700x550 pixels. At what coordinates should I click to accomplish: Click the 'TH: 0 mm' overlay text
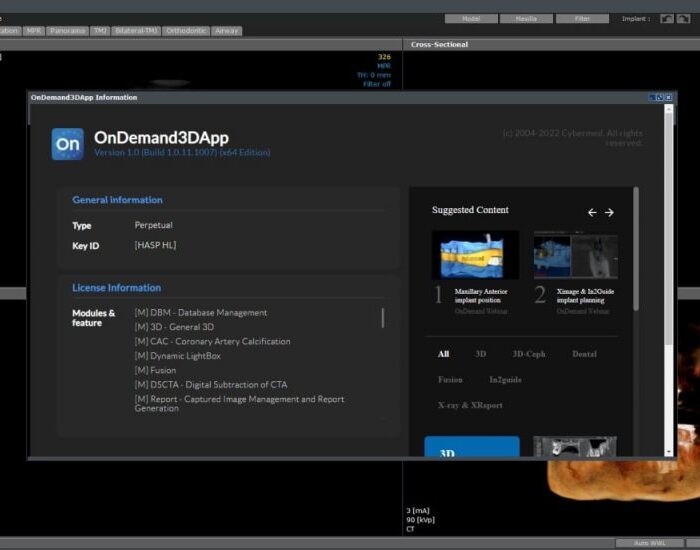coord(374,75)
